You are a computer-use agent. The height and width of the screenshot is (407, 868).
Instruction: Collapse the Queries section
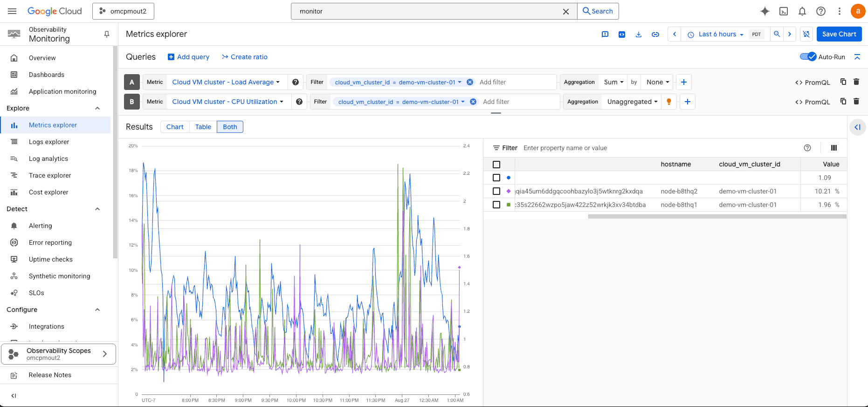(857, 57)
